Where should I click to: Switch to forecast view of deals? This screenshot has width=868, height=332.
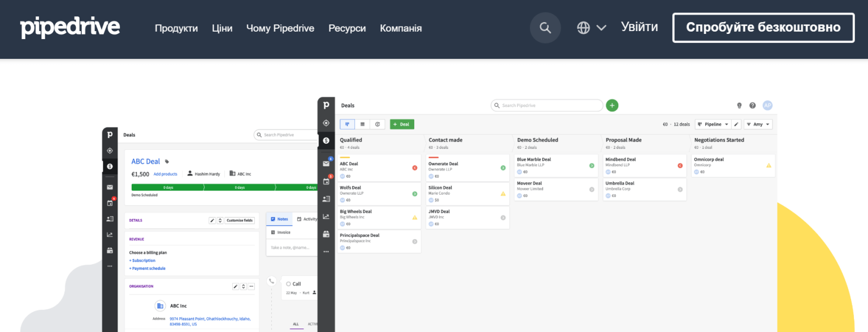(376, 124)
